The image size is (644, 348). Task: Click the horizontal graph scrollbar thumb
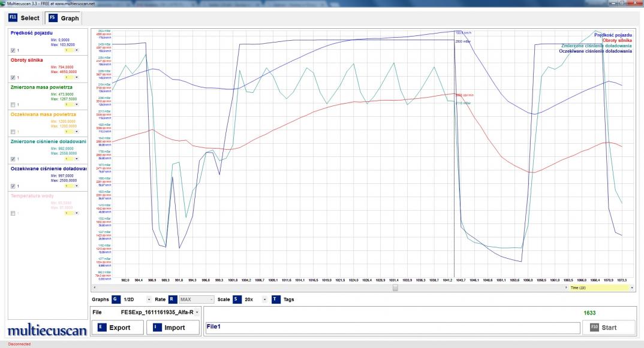tap(395, 288)
